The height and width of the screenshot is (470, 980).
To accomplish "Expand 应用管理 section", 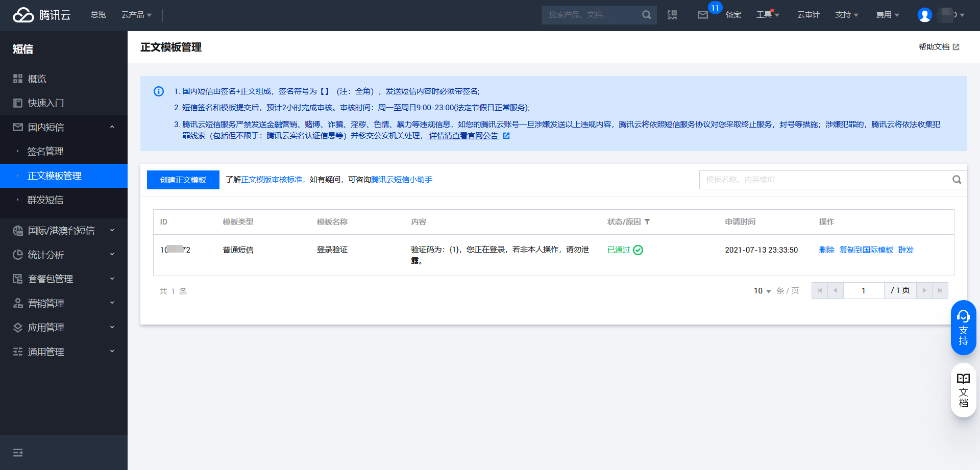I will (x=64, y=328).
